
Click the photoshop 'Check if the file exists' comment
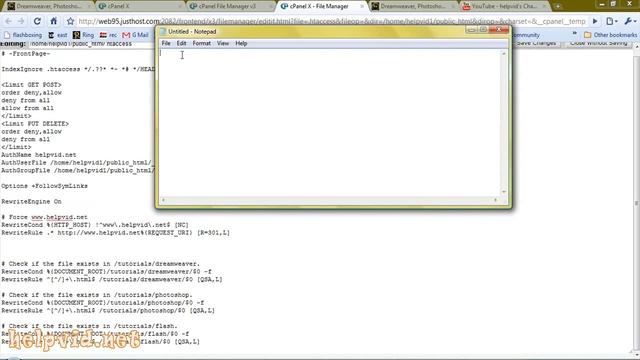point(97,295)
